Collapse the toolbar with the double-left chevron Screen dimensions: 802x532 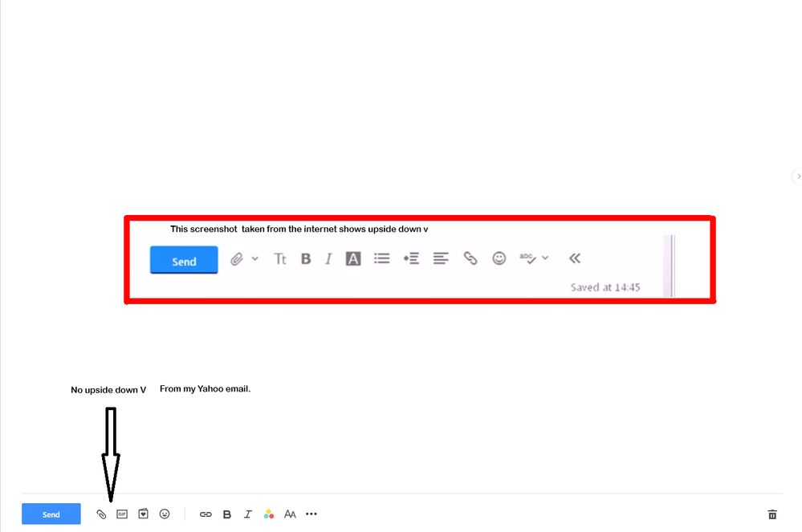coord(575,258)
